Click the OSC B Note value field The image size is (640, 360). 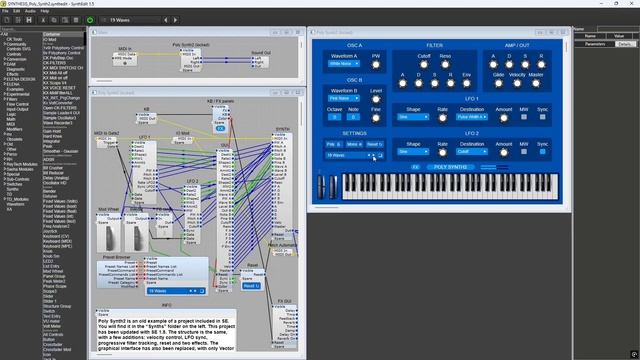[353, 117]
